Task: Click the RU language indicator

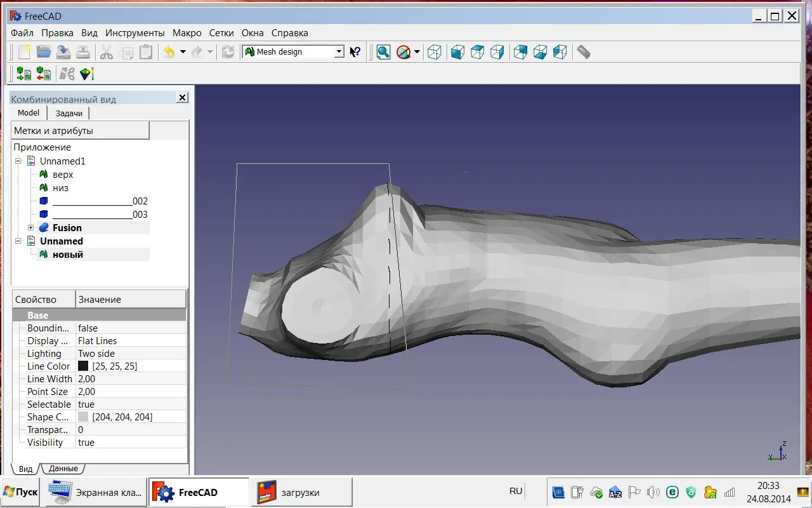Action: pos(516,491)
